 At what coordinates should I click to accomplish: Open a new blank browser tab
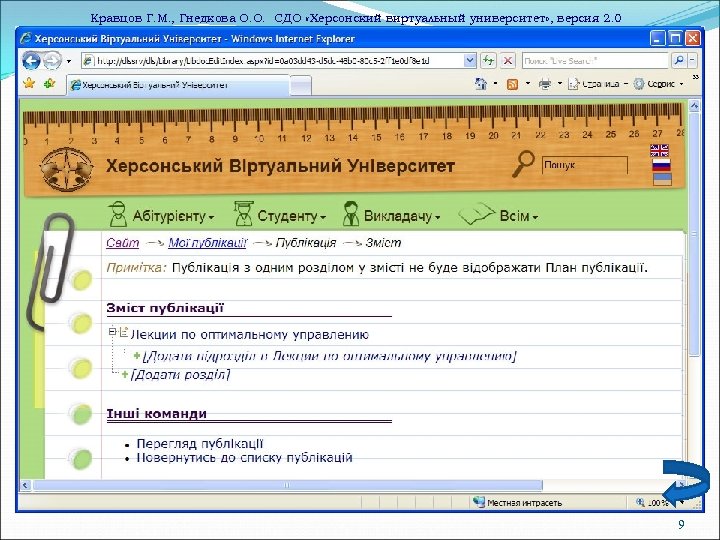pos(301,86)
